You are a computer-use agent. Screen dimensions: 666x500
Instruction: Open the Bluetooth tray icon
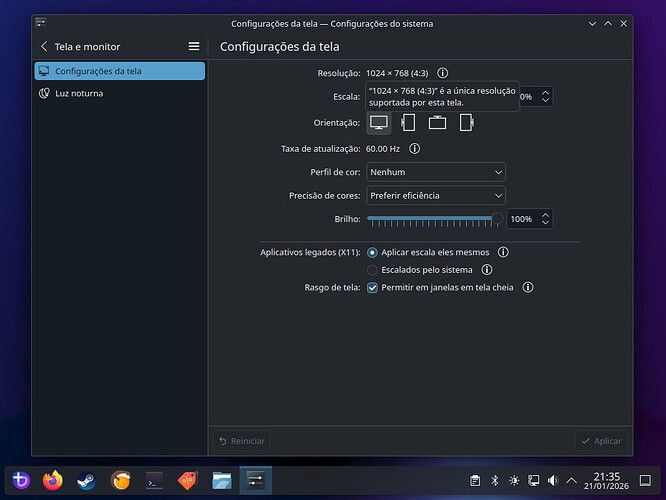(x=494, y=481)
